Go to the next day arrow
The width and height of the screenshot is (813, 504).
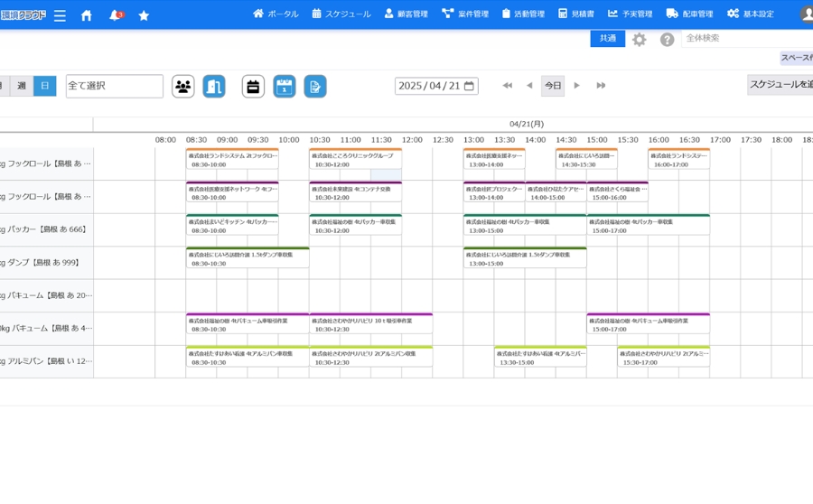tap(577, 86)
